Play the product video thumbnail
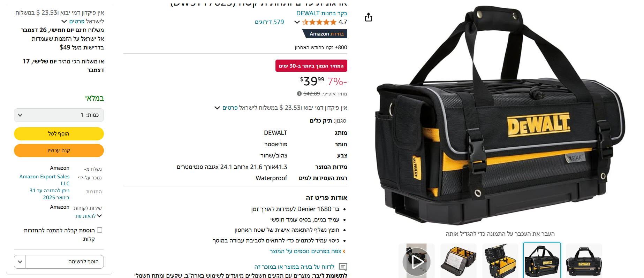 [x=417, y=261]
